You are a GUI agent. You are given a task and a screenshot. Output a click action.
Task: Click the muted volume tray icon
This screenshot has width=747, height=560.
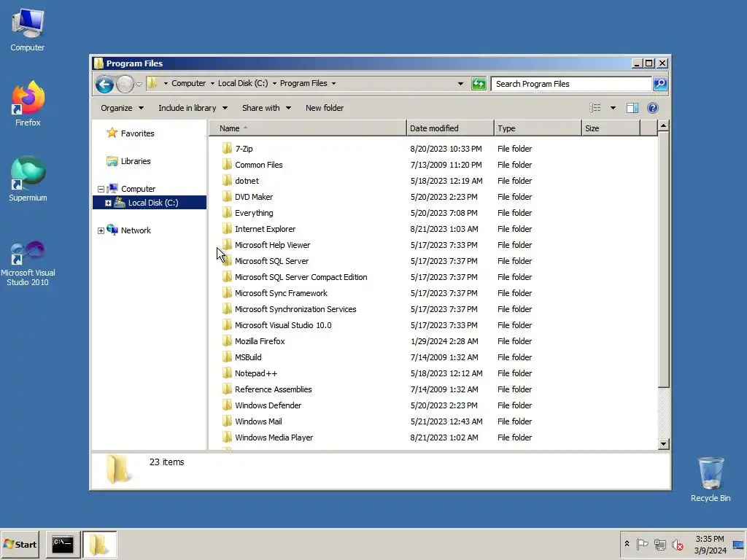[x=677, y=544]
